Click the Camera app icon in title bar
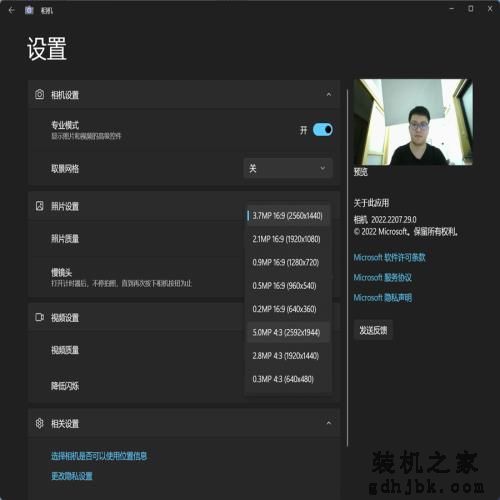Image resolution: width=500 pixels, height=500 pixels. [x=29, y=10]
